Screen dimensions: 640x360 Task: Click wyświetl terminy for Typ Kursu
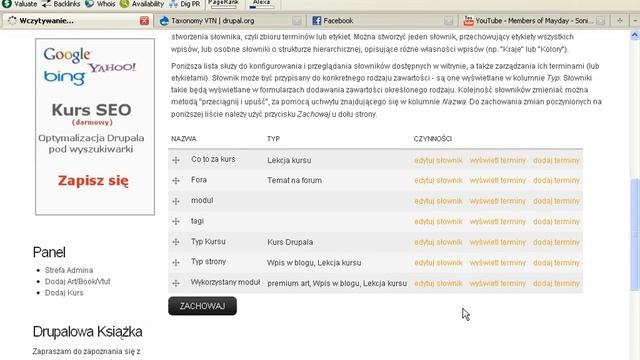pos(498,242)
